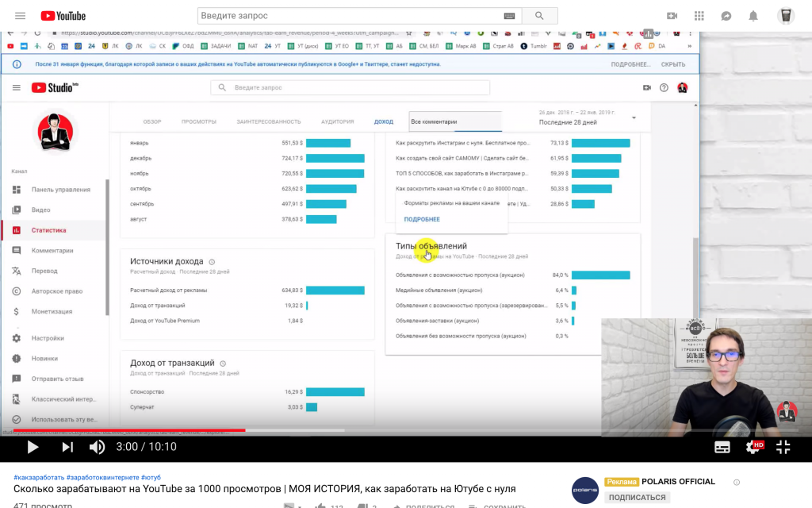Image resolution: width=812 pixels, height=508 pixels.
Task: Open the Studio account avatar
Action: point(683,87)
